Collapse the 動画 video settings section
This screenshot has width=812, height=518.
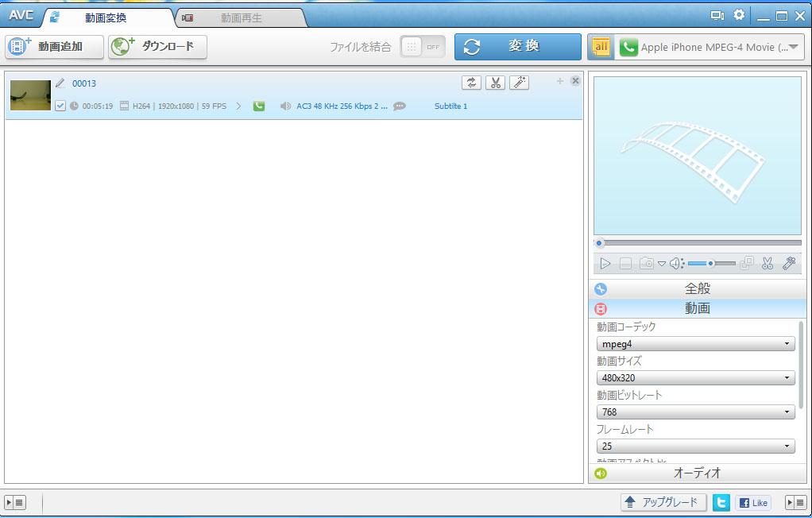[x=698, y=308]
